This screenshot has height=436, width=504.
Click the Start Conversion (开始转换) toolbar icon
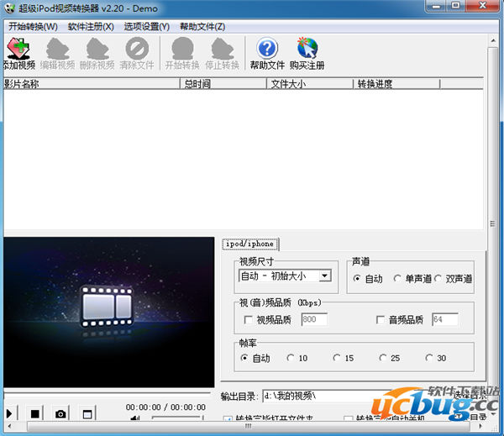182,52
